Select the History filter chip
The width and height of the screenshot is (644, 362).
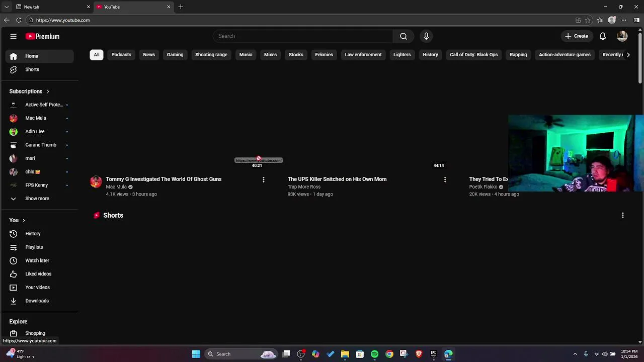tap(430, 55)
